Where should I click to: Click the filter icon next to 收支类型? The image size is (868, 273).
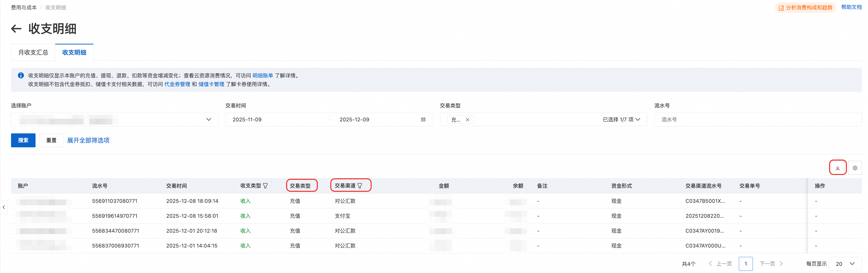[265, 186]
